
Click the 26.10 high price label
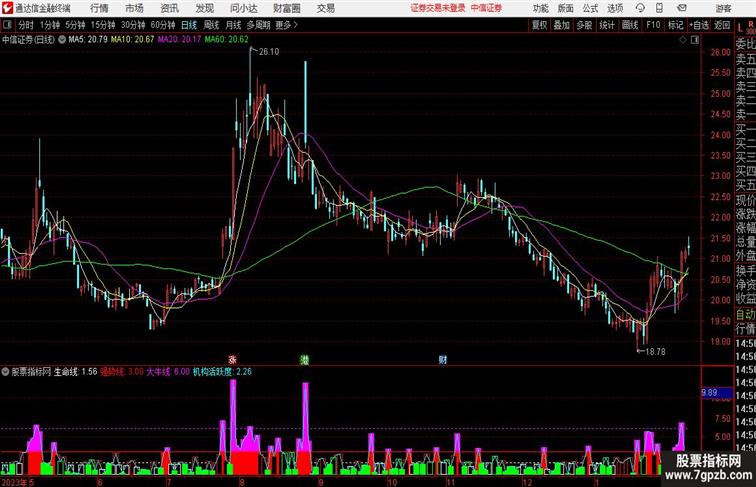269,52
